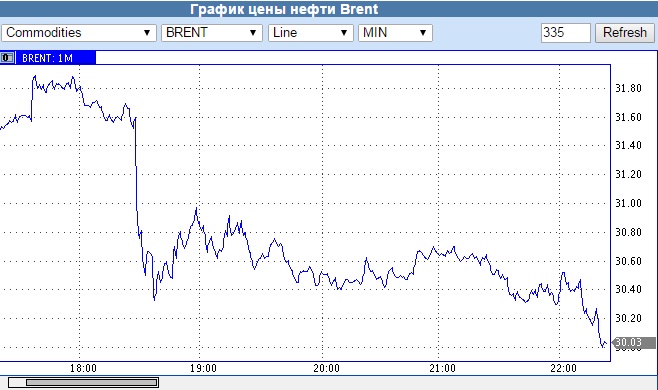Click the 18:00 time axis label
The image size is (658, 390).
click(x=83, y=369)
